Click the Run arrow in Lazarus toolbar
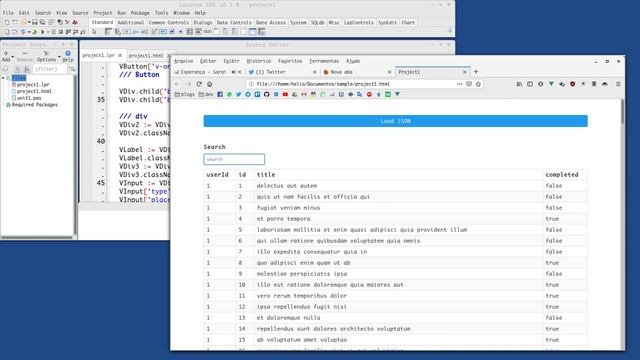This screenshot has height=360, width=640. [42, 32]
